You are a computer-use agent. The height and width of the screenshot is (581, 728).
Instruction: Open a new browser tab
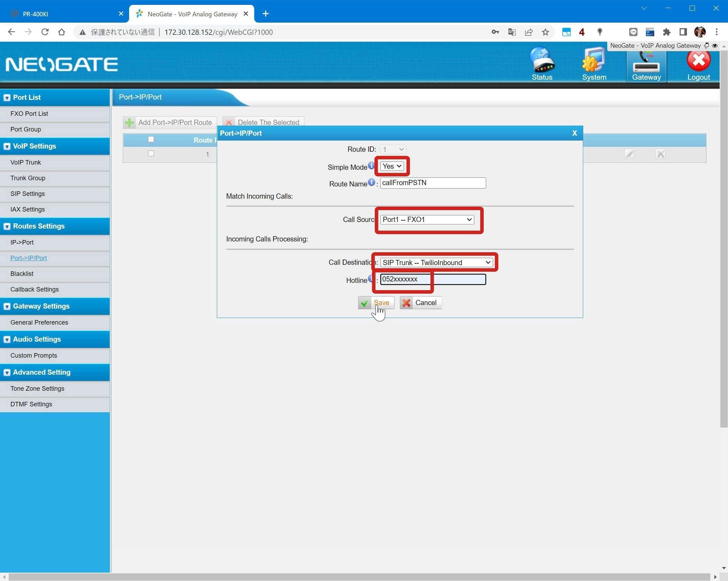pos(266,14)
